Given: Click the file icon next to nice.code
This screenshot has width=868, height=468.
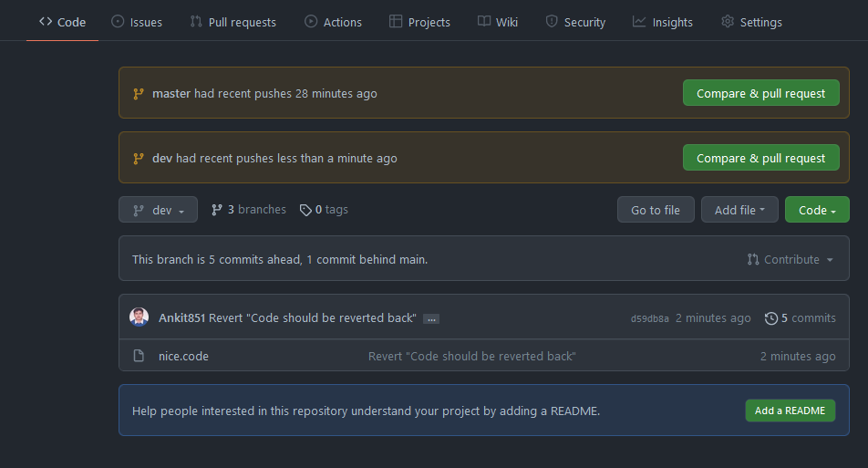Looking at the screenshot, I should 139,356.
